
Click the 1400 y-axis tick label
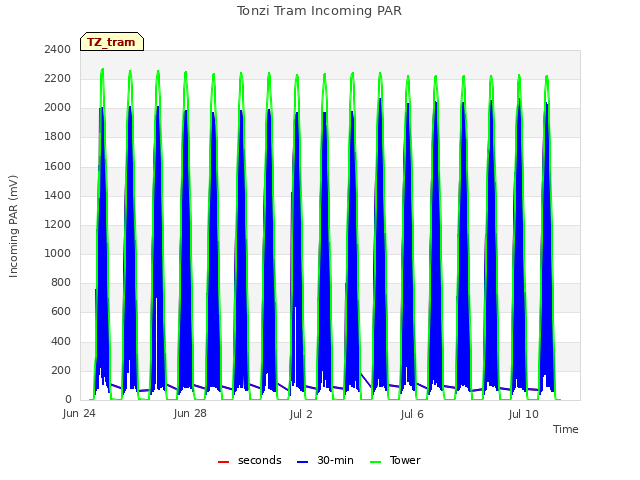click(58, 196)
